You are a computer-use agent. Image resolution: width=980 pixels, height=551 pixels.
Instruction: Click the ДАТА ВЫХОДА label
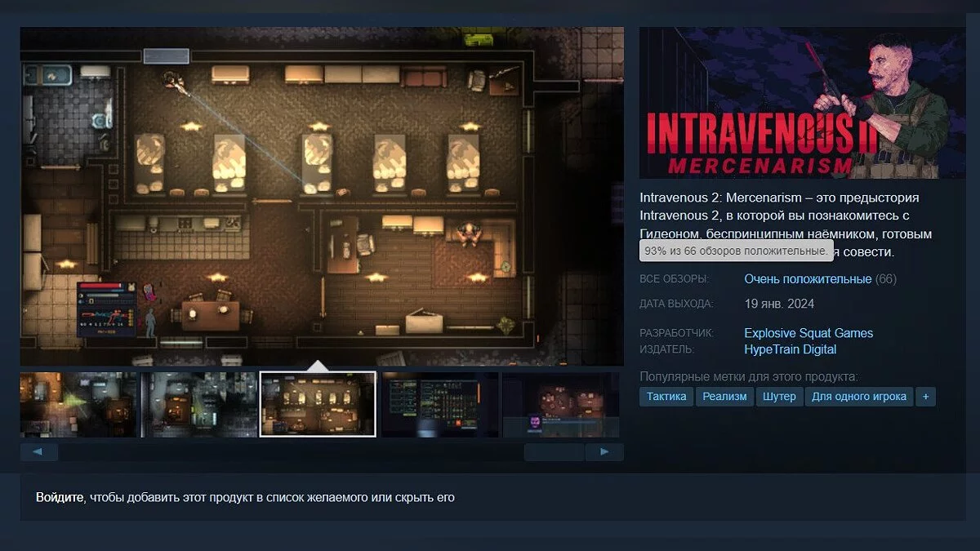676,304
